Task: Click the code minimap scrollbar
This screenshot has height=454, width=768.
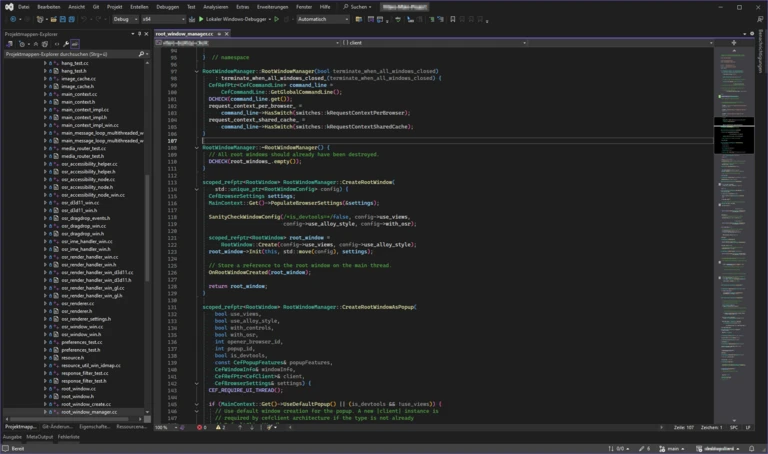Action: pyautogui.click(x=734, y=235)
